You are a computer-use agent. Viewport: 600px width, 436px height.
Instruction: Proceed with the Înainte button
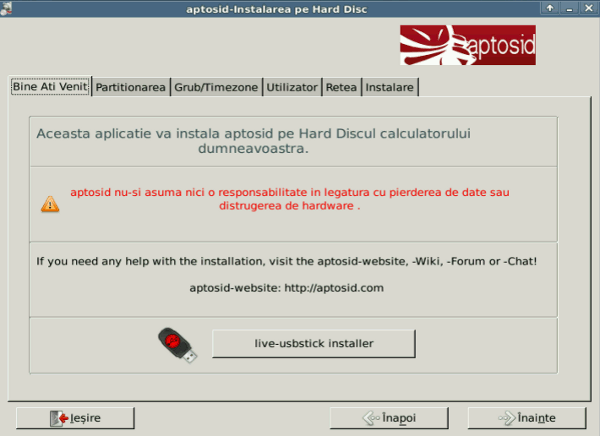[x=527, y=418]
